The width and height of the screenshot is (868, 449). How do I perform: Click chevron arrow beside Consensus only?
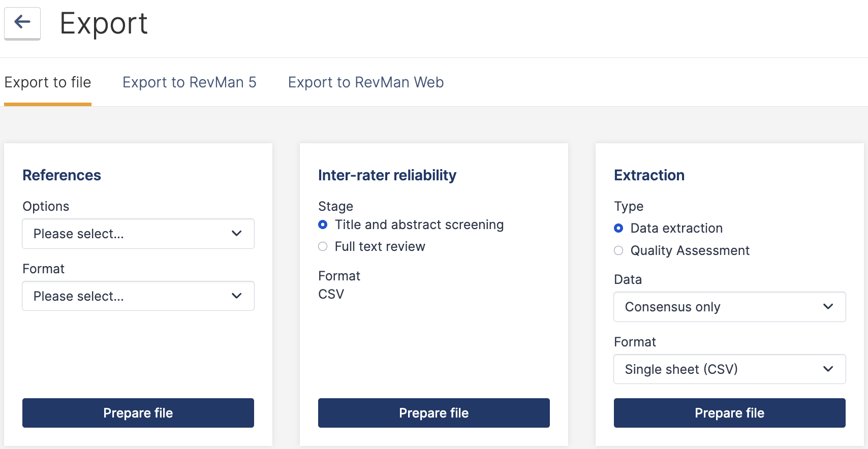(x=828, y=307)
